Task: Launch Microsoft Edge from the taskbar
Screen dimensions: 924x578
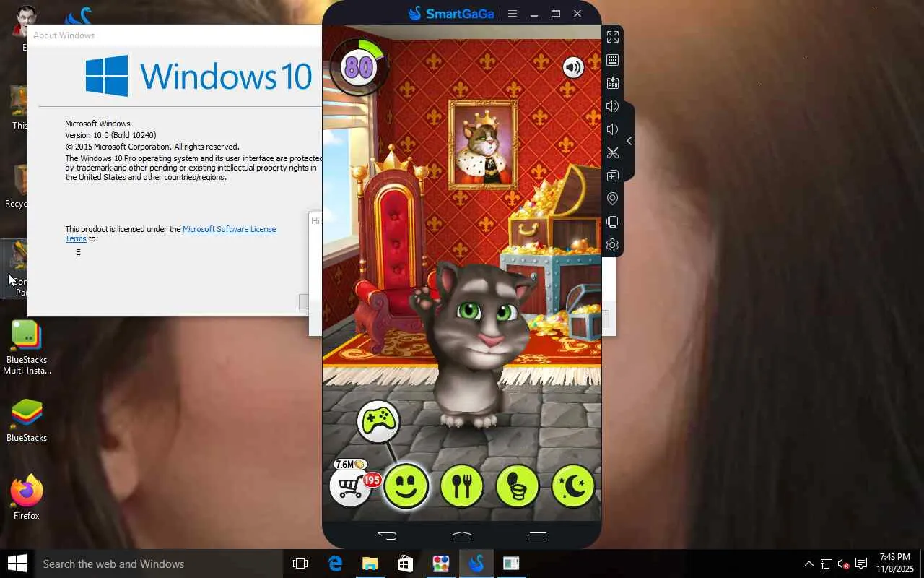Action: pos(335,564)
